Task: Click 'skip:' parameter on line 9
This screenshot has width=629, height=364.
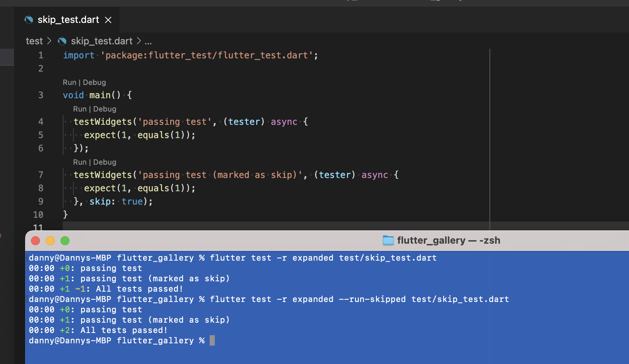Action: pyautogui.click(x=102, y=202)
